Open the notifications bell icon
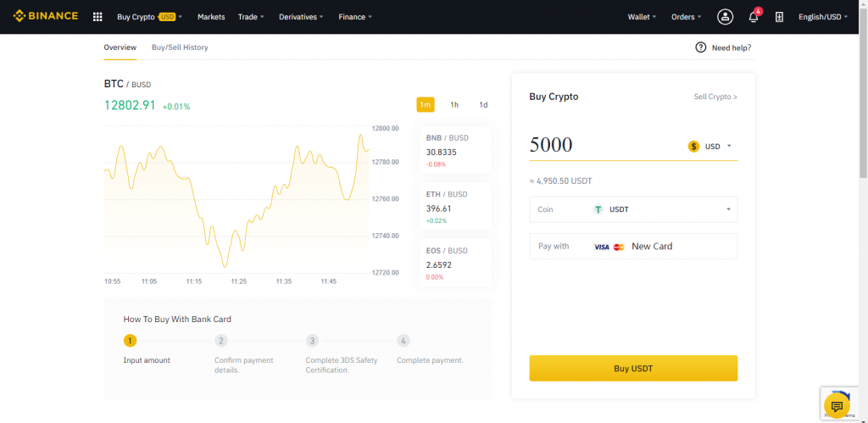 point(754,17)
